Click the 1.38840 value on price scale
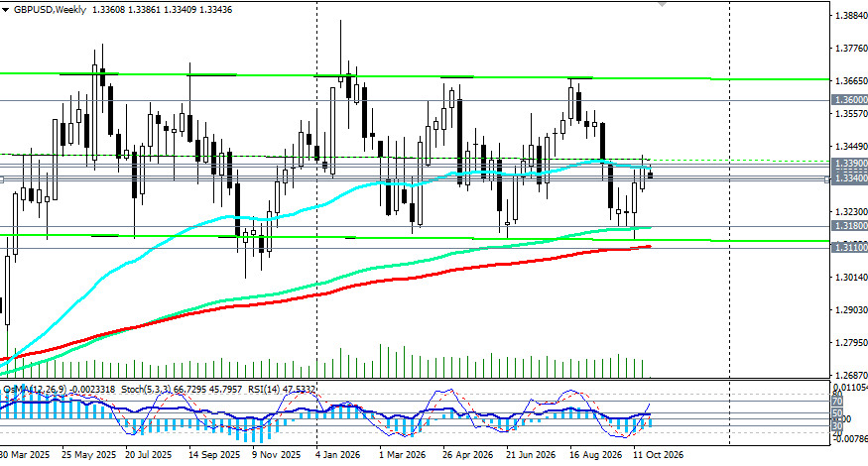 (851, 16)
